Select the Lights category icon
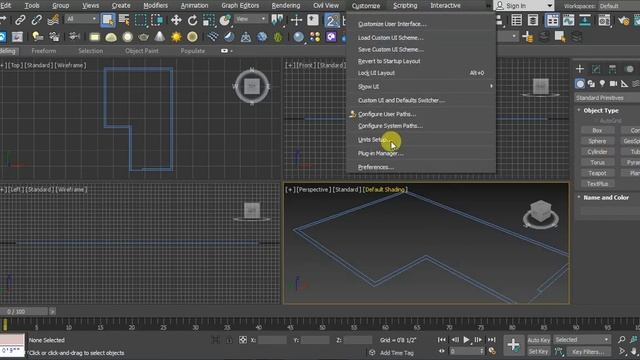The image size is (640, 360). (602, 84)
